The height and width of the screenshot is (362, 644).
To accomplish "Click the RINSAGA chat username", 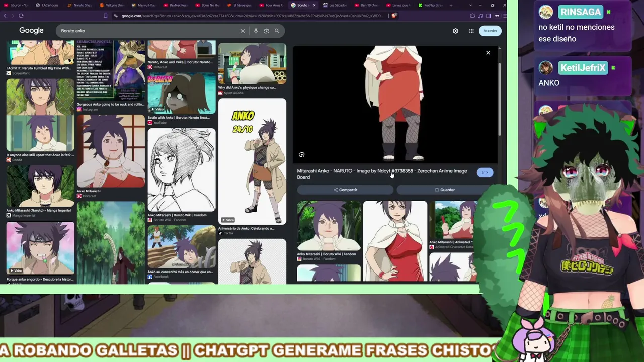I will [580, 12].
